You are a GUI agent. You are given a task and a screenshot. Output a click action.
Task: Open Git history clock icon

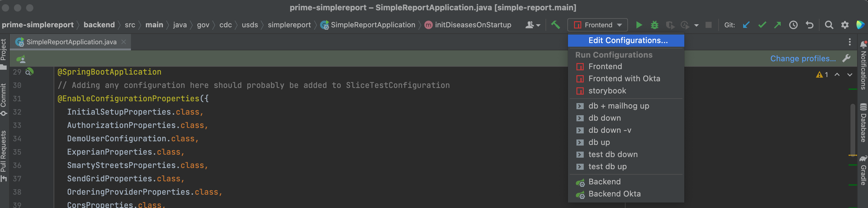(x=793, y=25)
